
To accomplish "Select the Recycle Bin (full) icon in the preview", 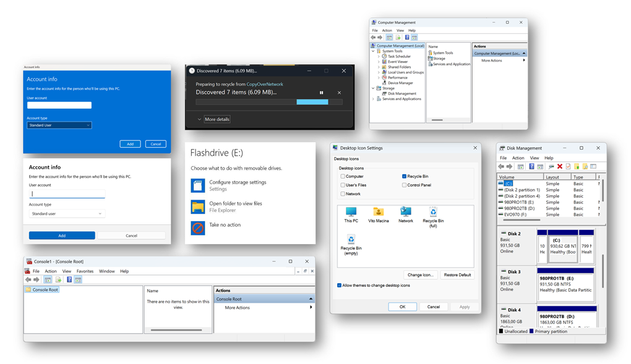I will (x=433, y=213).
